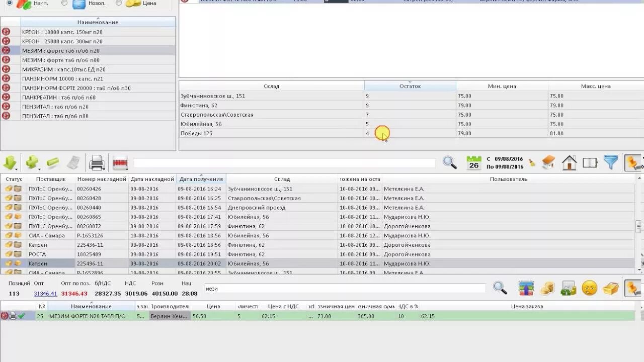Click small printer icon in МЕЗИМ-ФОРТЕ row
Viewport: 644px width, 362px height.
(13, 316)
